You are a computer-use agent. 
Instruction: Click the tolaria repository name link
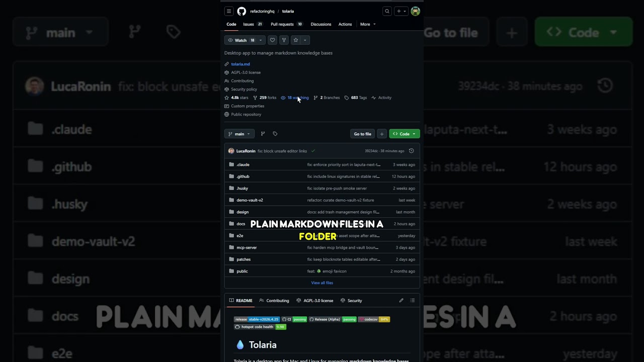point(288,11)
